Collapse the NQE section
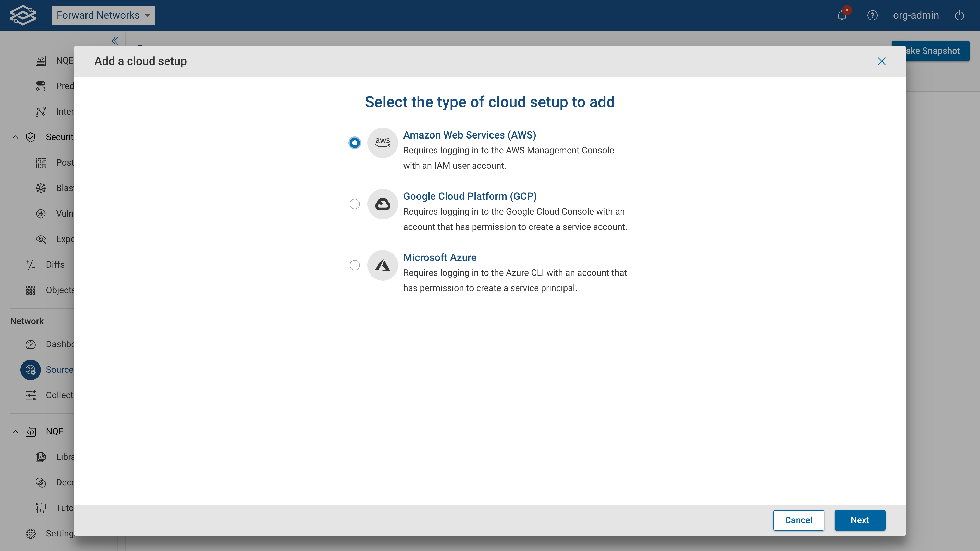This screenshot has width=980, height=551. pos(15,431)
